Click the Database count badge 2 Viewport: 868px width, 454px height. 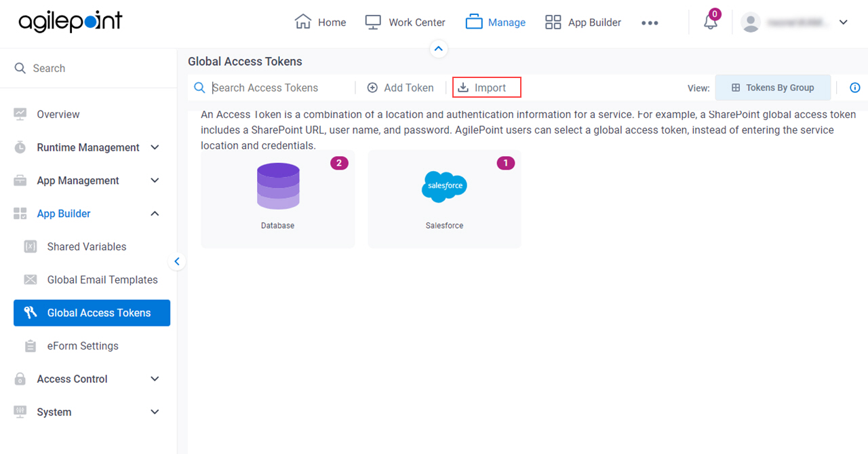click(339, 163)
